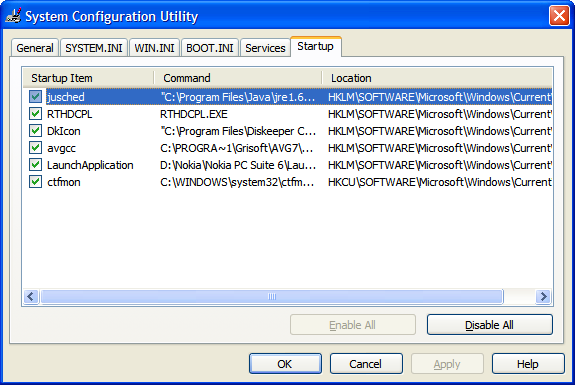Uncheck the LaunchApplication checkbox
This screenshot has width=575, height=385.
pos(36,165)
